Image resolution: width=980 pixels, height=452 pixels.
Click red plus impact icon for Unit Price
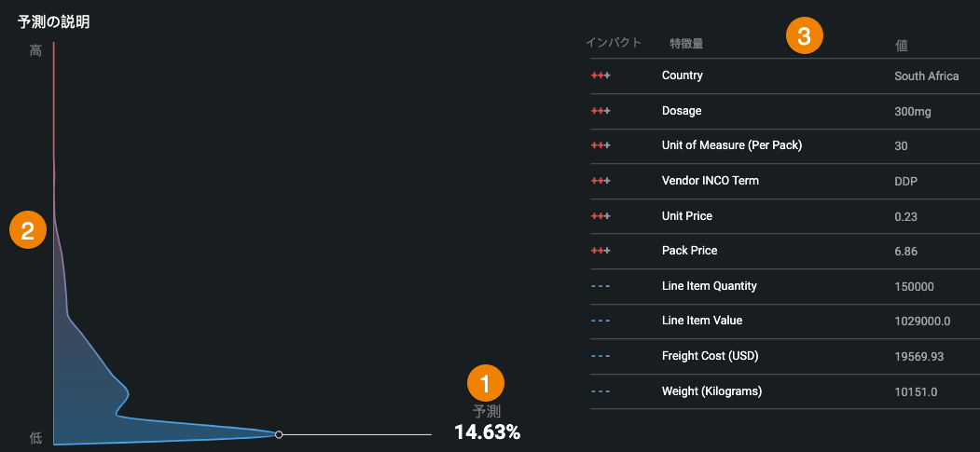600,216
